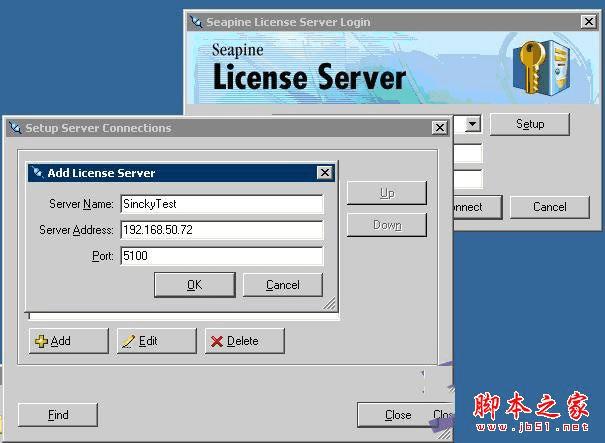Click the Server Name input field
Screen dimensions: 605x443
[222, 204]
